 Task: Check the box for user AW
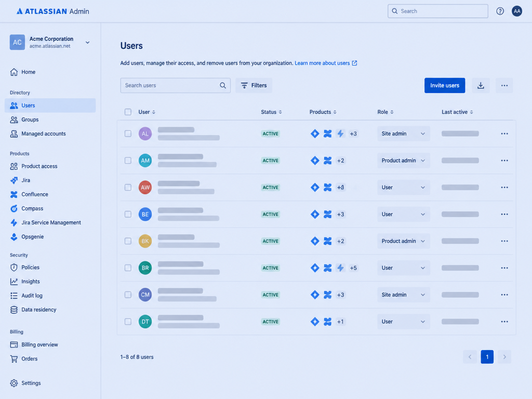pyautogui.click(x=128, y=187)
